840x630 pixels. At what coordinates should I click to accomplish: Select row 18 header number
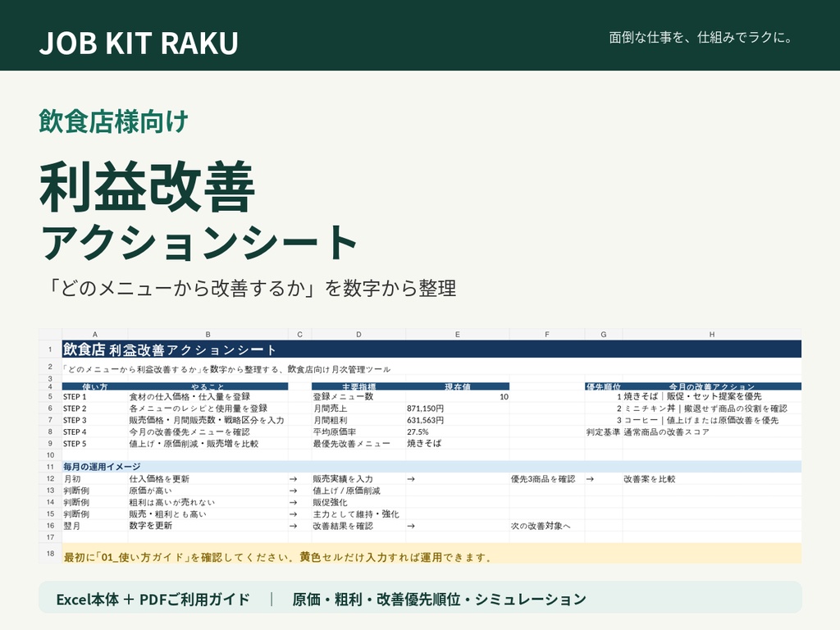point(50,554)
